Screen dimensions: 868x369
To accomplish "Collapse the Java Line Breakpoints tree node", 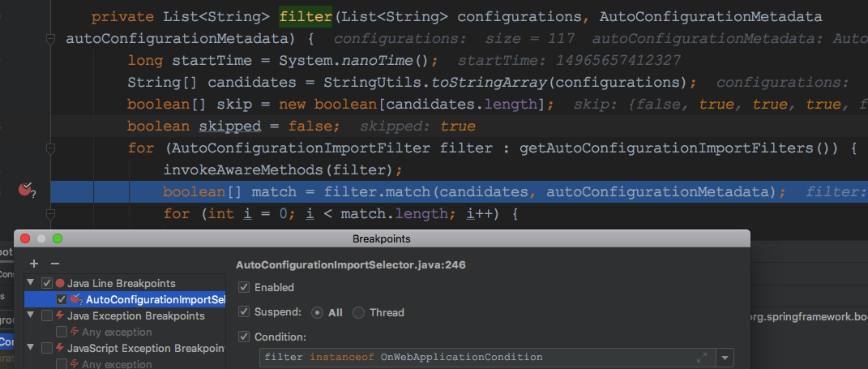I will pos(32,283).
